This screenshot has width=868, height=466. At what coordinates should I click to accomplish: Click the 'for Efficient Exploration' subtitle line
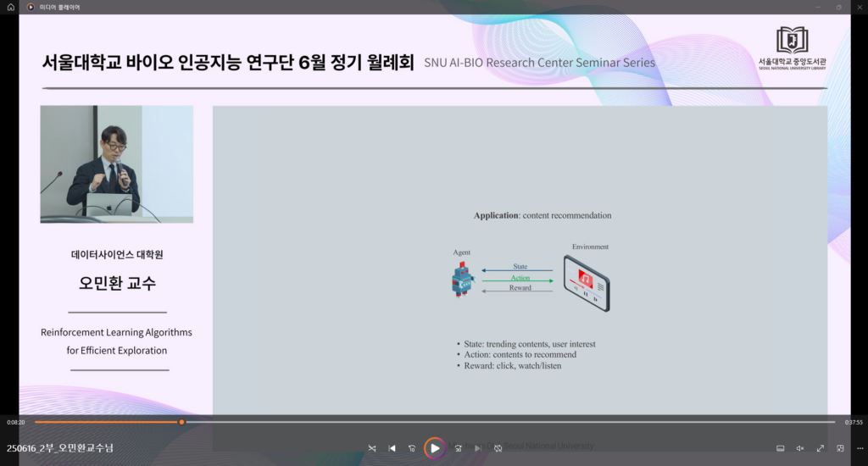coord(117,350)
